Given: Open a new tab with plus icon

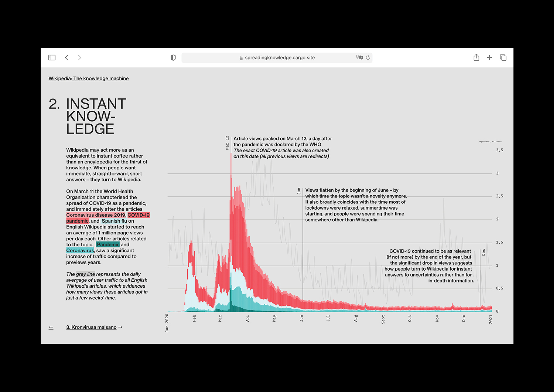Looking at the screenshot, I should [489, 57].
